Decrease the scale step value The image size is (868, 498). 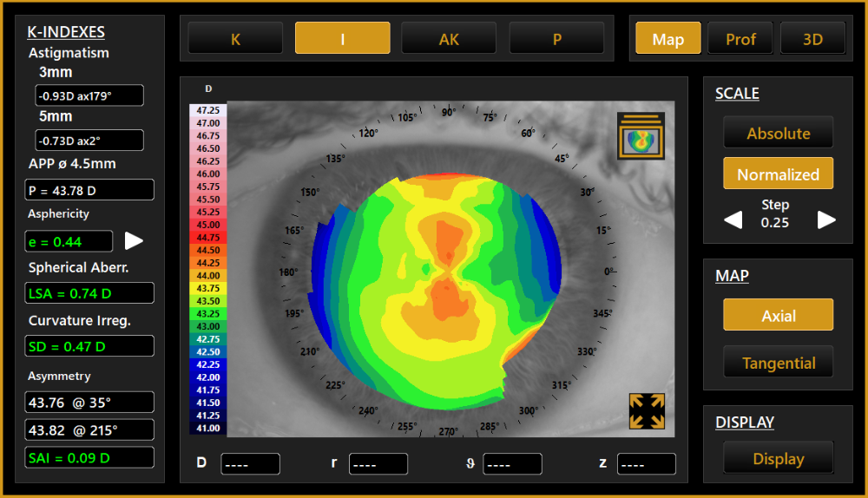[x=733, y=220]
